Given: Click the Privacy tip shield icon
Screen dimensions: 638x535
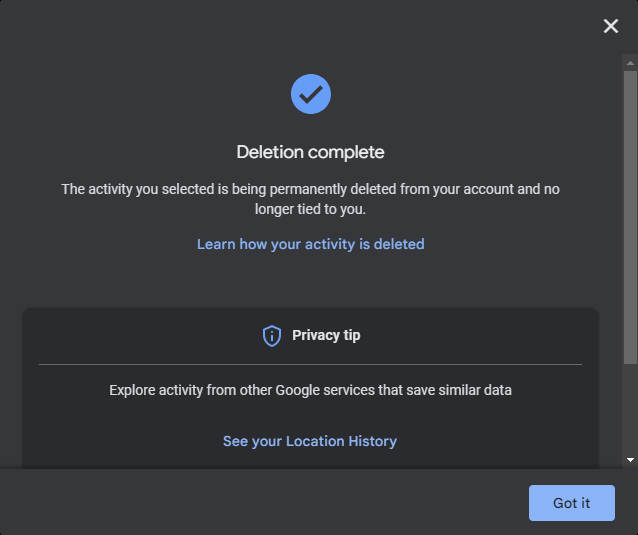Looking at the screenshot, I should click(x=272, y=336).
